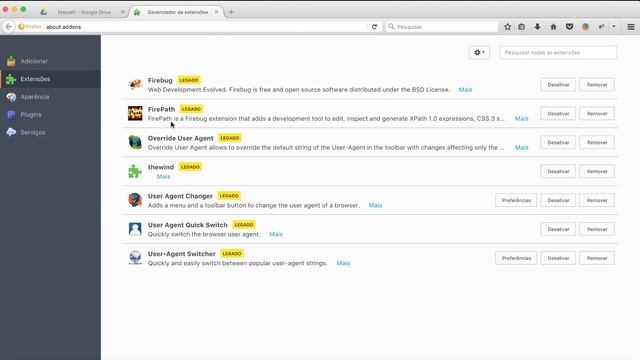This screenshot has height=360, width=640.
Task: Open the Pocket icon in toolbar
Action: pyautogui.click(x=569, y=27)
